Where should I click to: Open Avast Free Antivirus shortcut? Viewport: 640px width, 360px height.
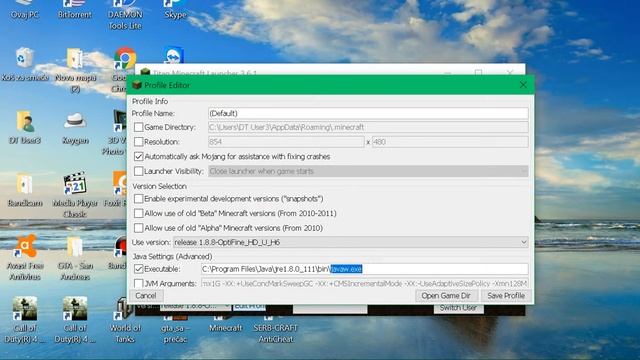(x=24, y=258)
